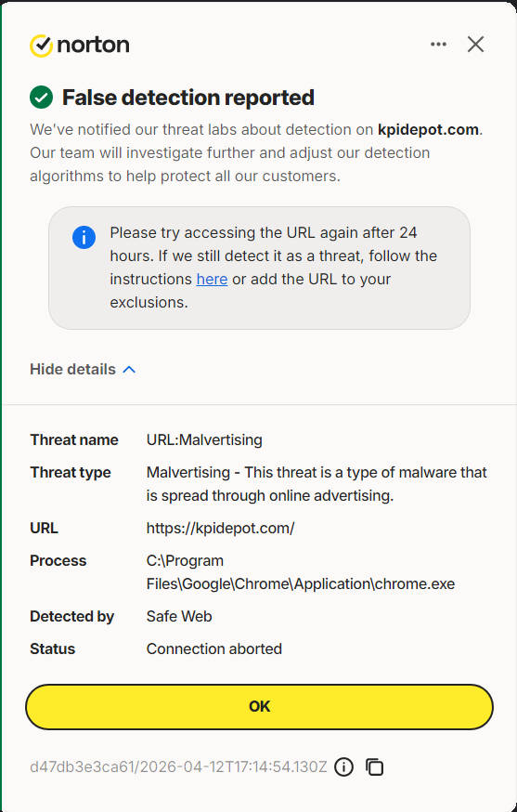Close the Norton notification dialog
Image resolution: width=517 pixels, height=812 pixels.
pos(475,45)
